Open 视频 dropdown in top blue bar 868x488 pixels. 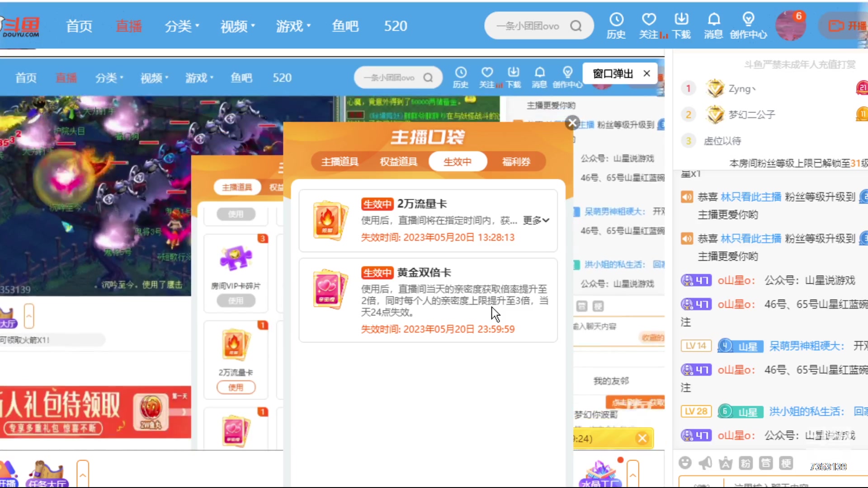pos(237,26)
